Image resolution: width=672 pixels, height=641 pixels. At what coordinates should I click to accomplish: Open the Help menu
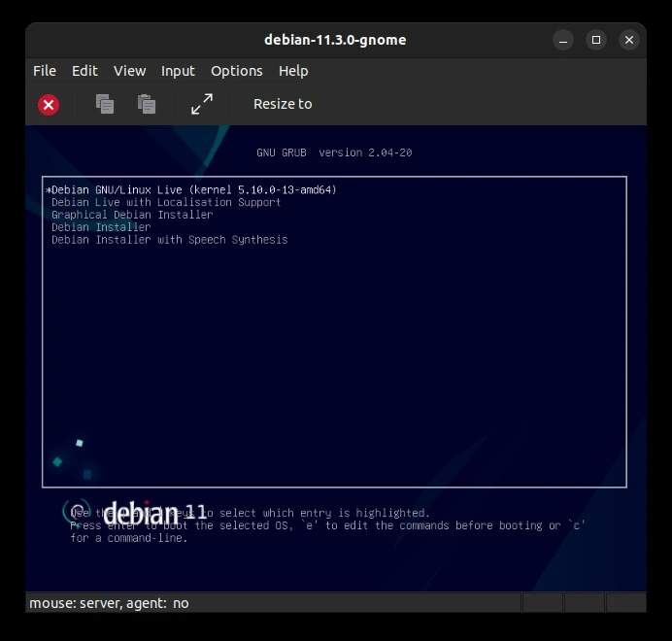[293, 71]
